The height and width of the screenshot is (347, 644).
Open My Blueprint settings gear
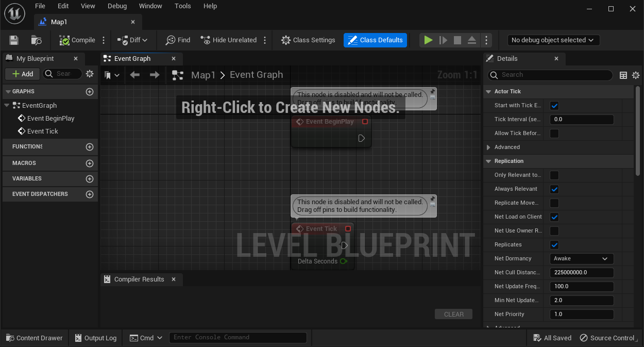90,74
